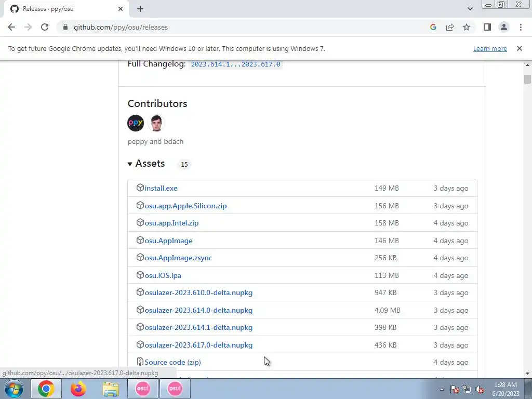Click the browser forward arrow
Image resolution: width=532 pixels, height=399 pixels.
(28, 27)
